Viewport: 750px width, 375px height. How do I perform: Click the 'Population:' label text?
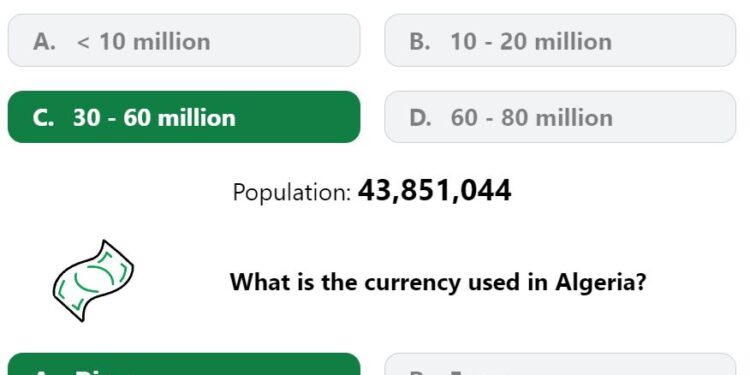coord(292,193)
